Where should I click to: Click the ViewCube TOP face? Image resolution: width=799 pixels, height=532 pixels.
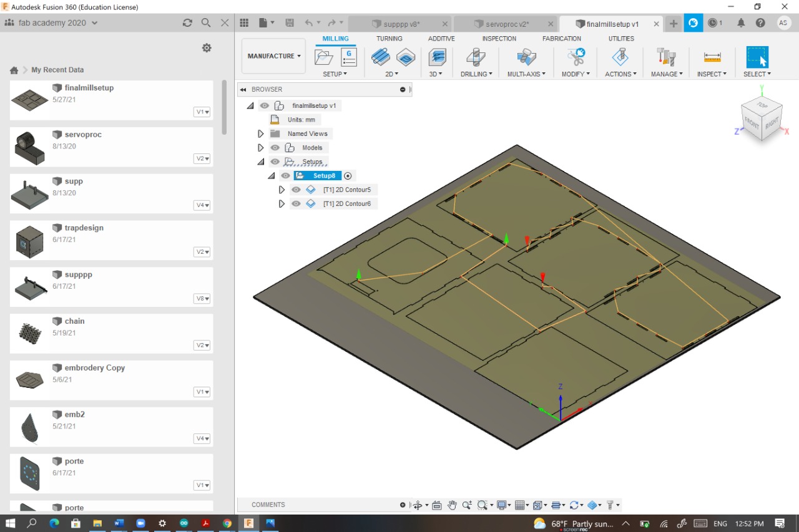[x=762, y=105]
